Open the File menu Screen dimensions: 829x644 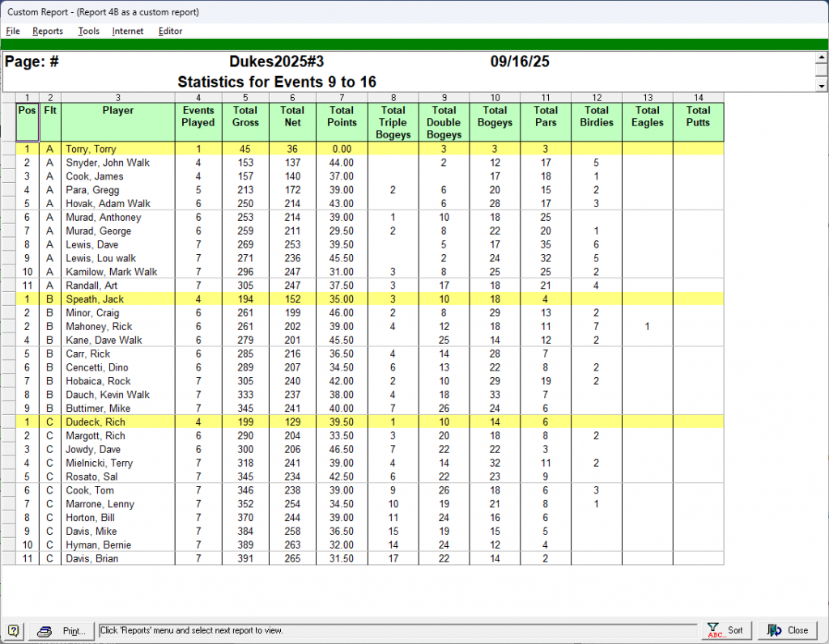point(13,31)
